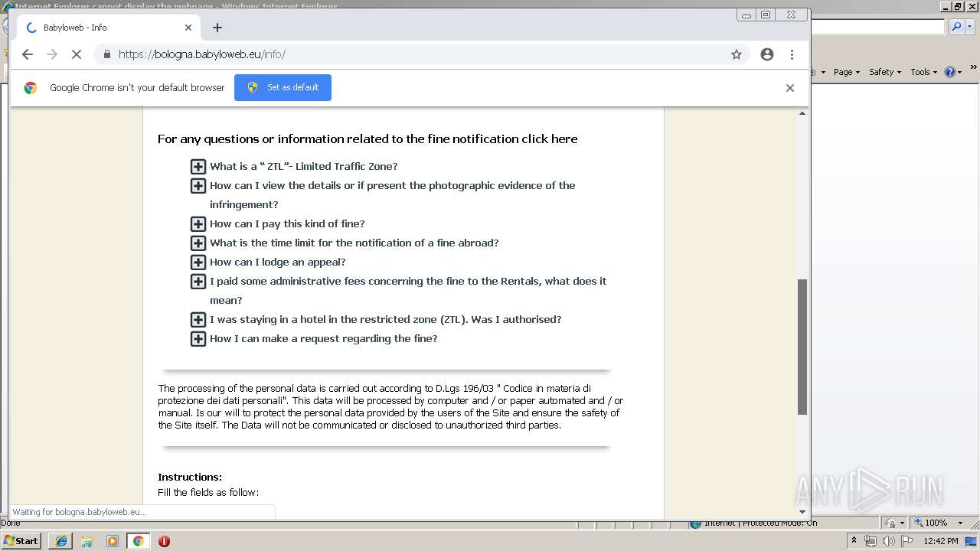Expand 'What is a ZTL' question
The width and height of the screenshot is (980, 551).
198,166
